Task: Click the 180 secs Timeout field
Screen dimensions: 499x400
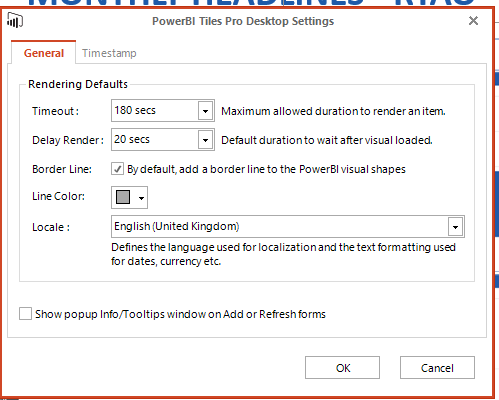Action: pyautogui.click(x=155, y=110)
